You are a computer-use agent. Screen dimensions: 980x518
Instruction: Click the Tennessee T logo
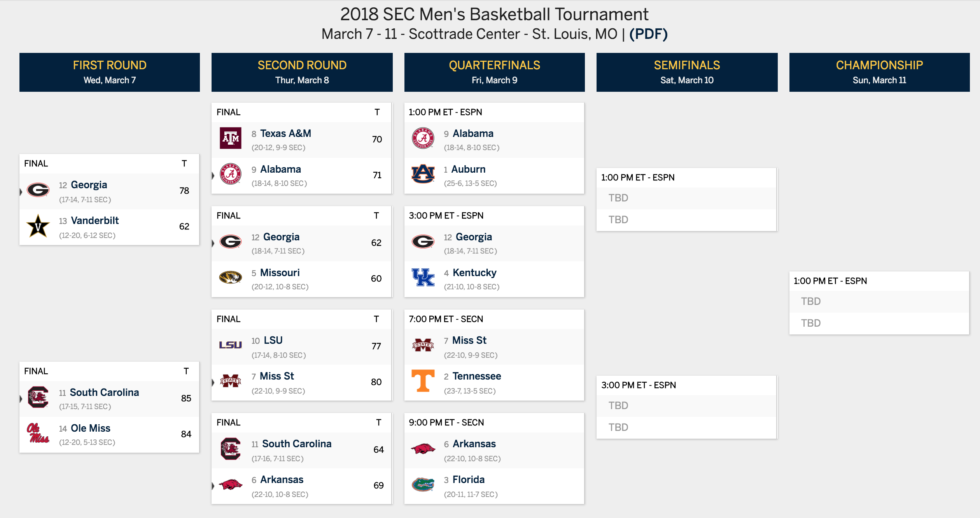[423, 381]
